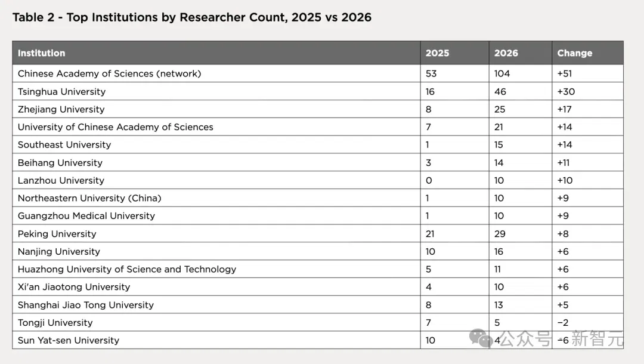Click the '+17' change value

(x=564, y=109)
